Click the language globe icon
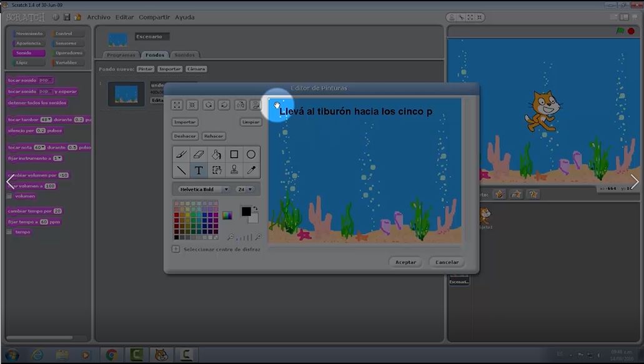This screenshot has width=644, height=364. (x=56, y=17)
